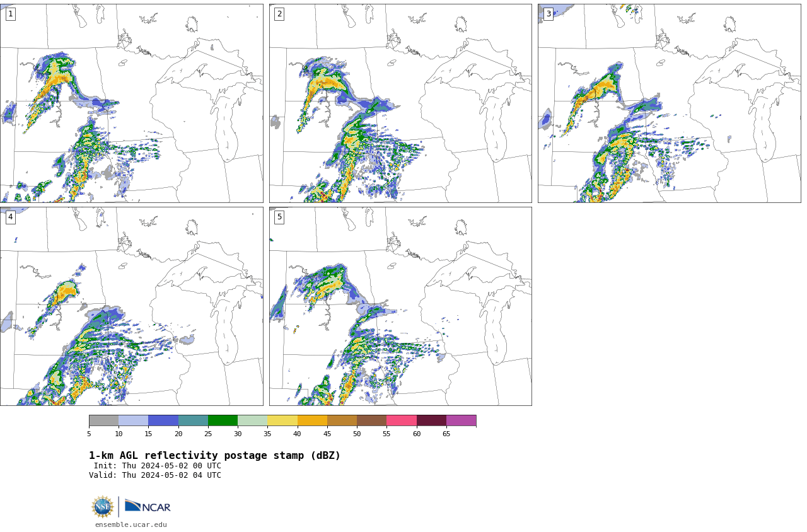The image size is (807, 532).
Task: Open ensemble member 3 reflectivity map
Action: pos(669,103)
